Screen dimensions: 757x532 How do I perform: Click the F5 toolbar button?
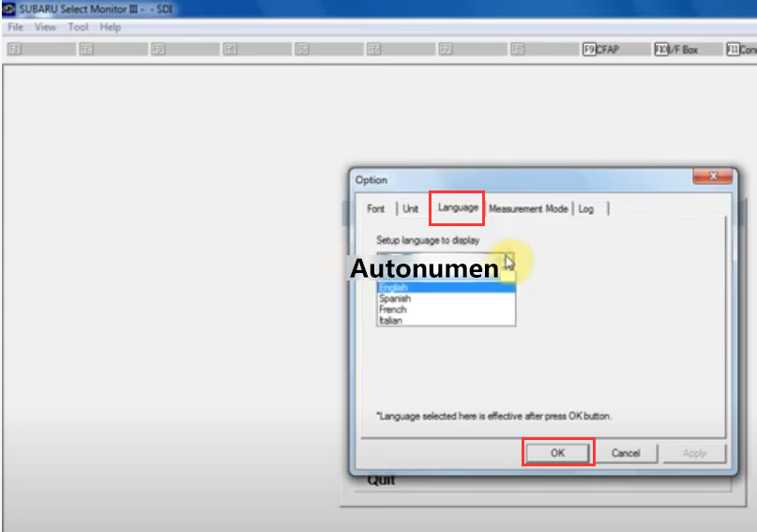point(329,49)
